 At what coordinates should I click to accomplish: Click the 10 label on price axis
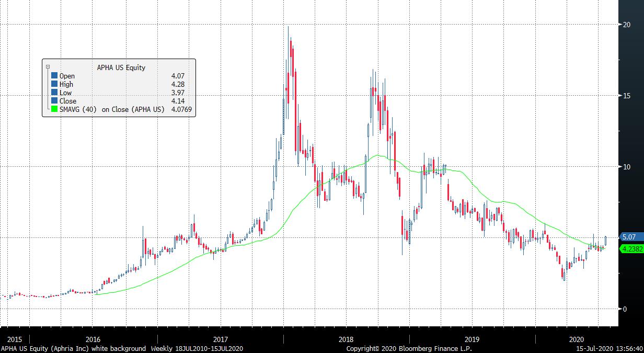tap(626, 167)
